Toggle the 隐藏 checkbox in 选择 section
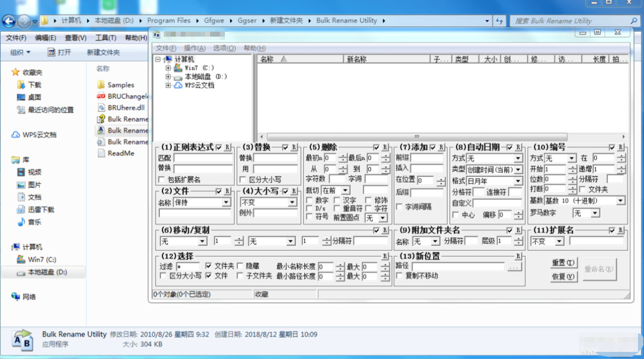 (x=240, y=266)
